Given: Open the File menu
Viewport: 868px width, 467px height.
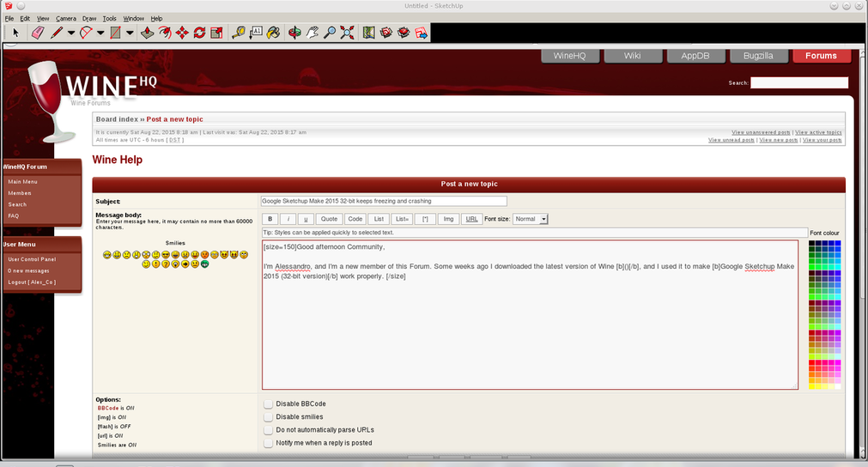Looking at the screenshot, I should pyautogui.click(x=9, y=18).
